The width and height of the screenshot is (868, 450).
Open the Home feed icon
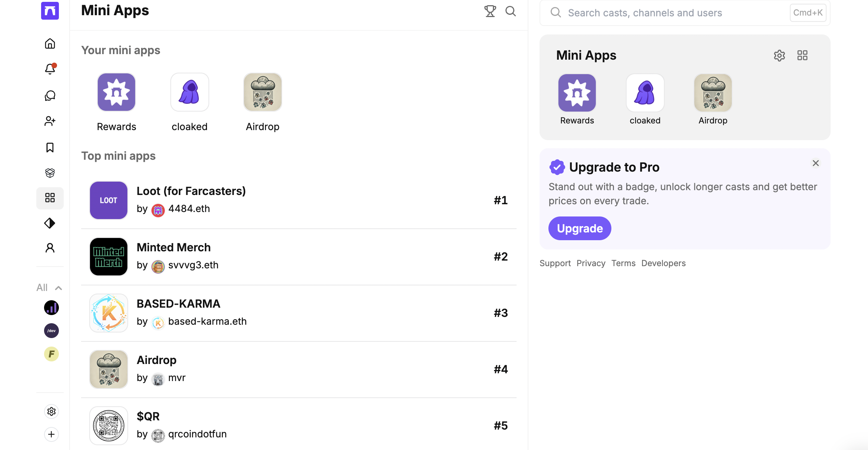pyautogui.click(x=50, y=44)
